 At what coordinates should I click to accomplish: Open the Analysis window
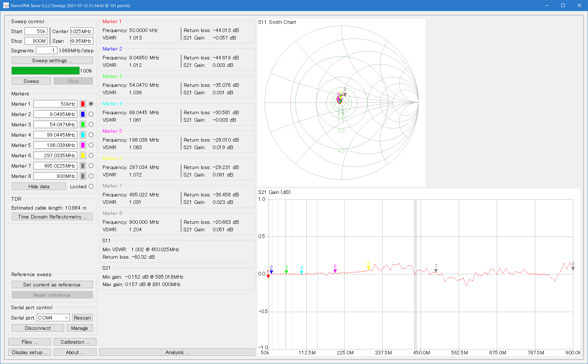coord(177,352)
